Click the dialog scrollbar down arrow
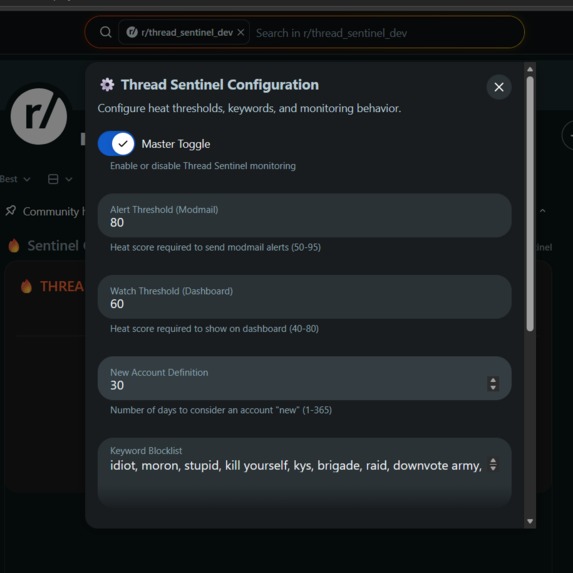Image resolution: width=573 pixels, height=573 pixels. tap(530, 521)
